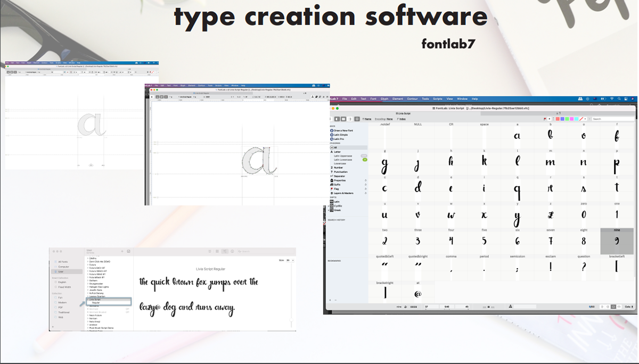Open the Size dropdown in Font Book preview
Viewport: 639px width, 364px height.
tap(290, 260)
